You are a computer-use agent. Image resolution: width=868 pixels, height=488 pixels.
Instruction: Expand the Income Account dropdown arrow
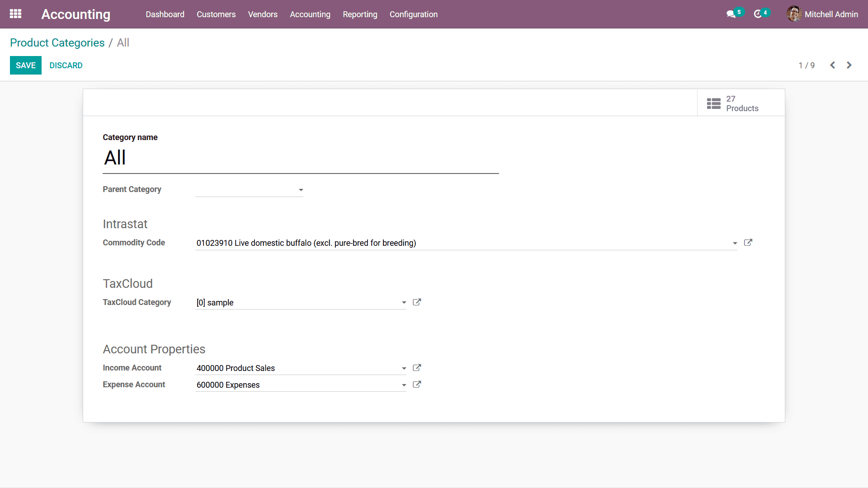point(404,368)
